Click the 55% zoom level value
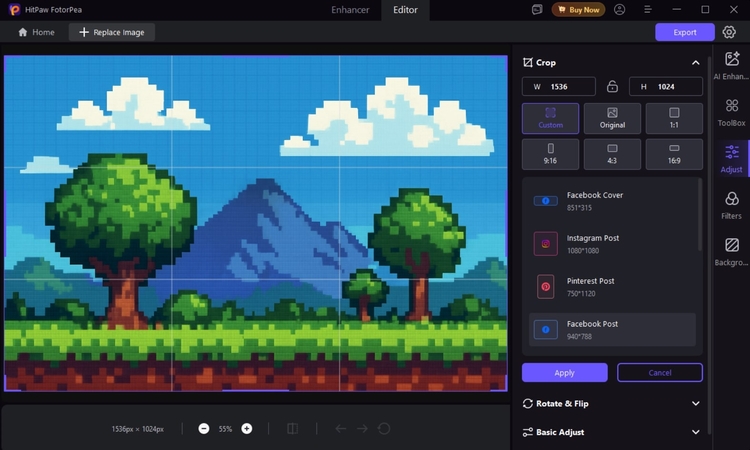750x450 pixels. 225,429
